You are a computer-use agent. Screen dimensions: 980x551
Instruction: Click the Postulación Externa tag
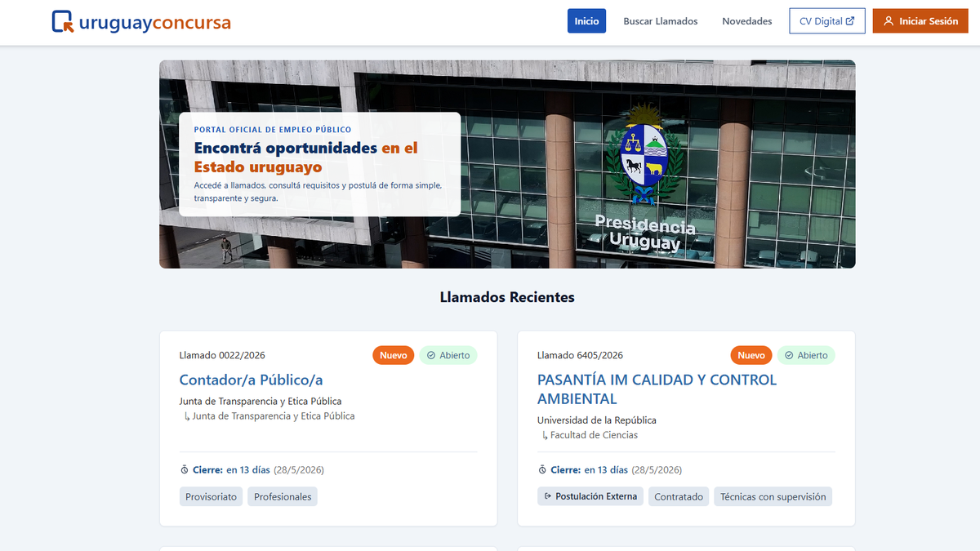[590, 496]
